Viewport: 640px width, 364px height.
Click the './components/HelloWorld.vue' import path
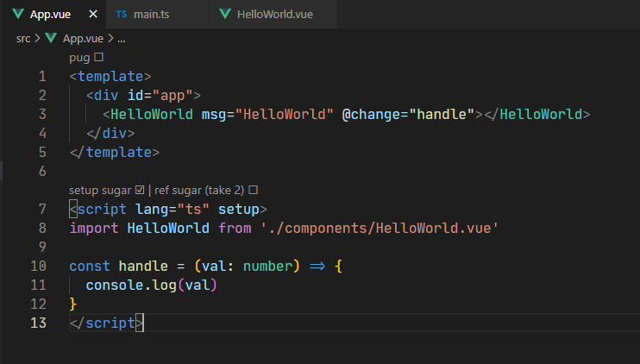(x=380, y=228)
